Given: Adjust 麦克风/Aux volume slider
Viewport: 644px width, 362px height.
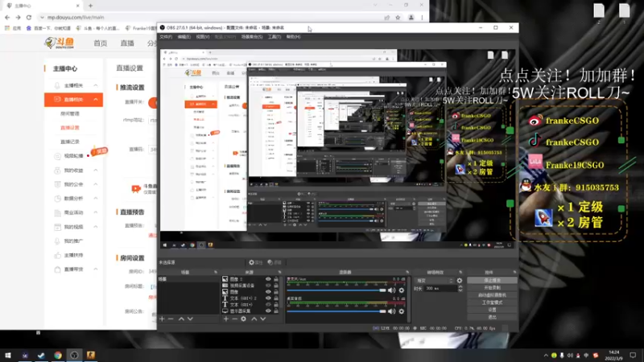Looking at the screenshot, I should point(336,290).
